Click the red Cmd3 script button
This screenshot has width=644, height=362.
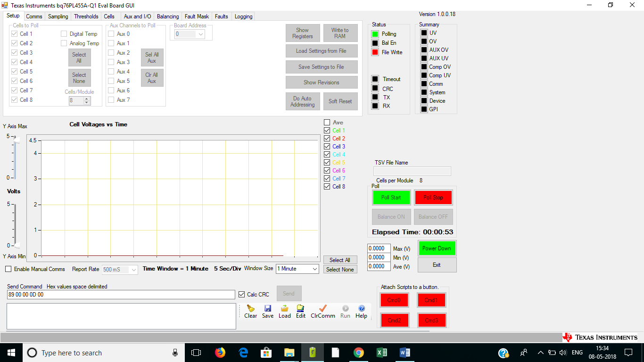432,321
